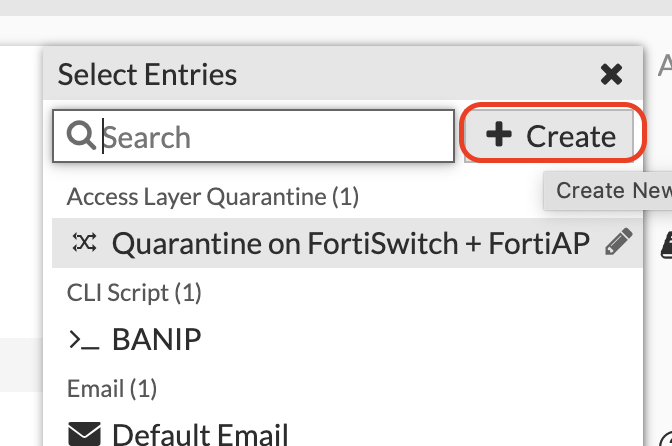The height and width of the screenshot is (446, 672).
Task: Click the Access Layer Quarantine (1) group header
Action: pos(213,197)
